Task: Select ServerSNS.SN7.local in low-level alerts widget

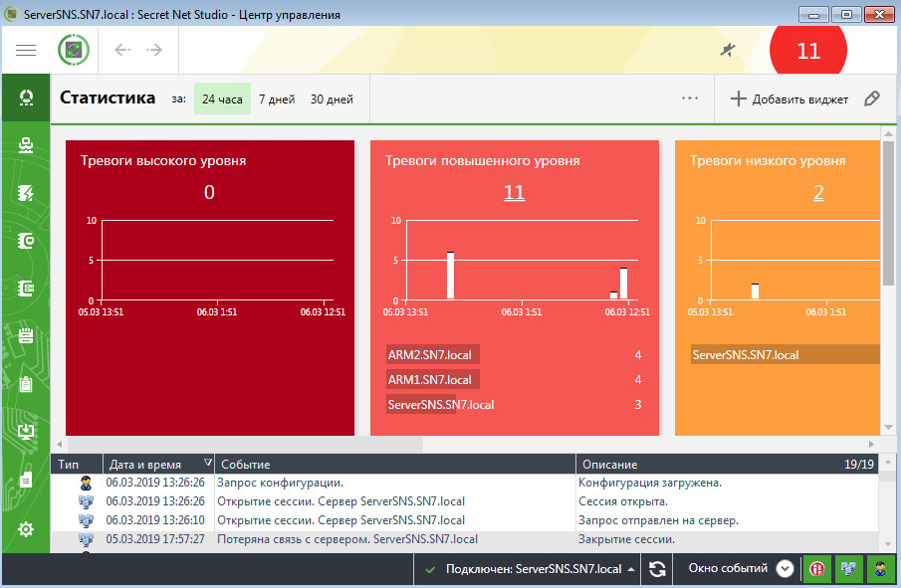Action: point(786,355)
